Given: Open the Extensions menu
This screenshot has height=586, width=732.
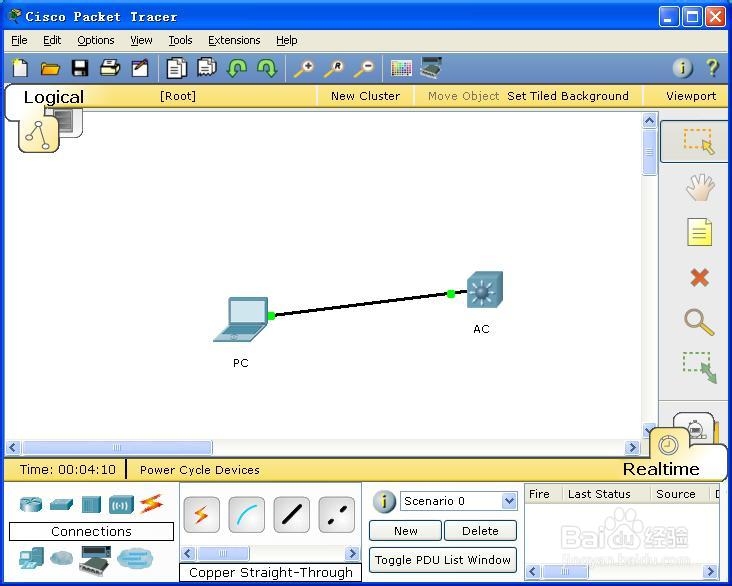Looking at the screenshot, I should 234,40.
